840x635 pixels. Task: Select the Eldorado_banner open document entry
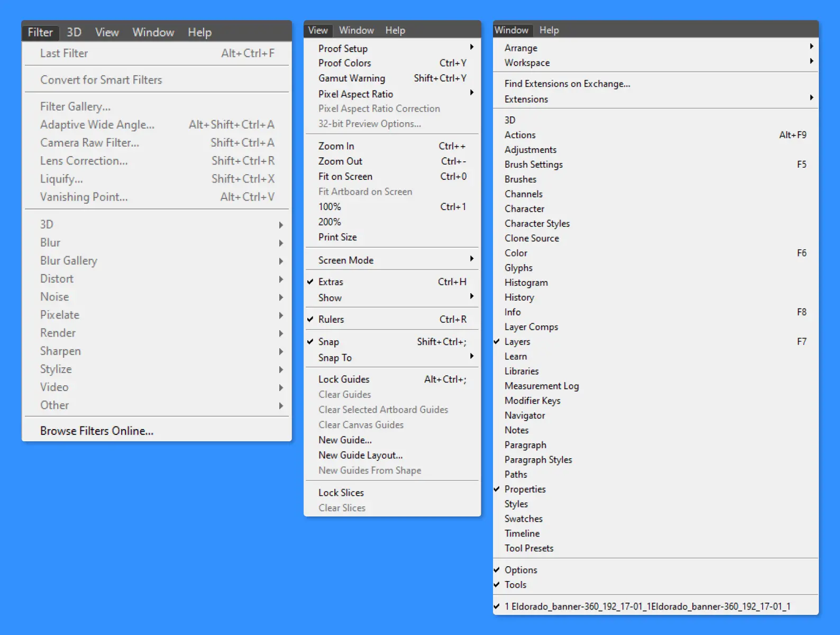point(655,606)
